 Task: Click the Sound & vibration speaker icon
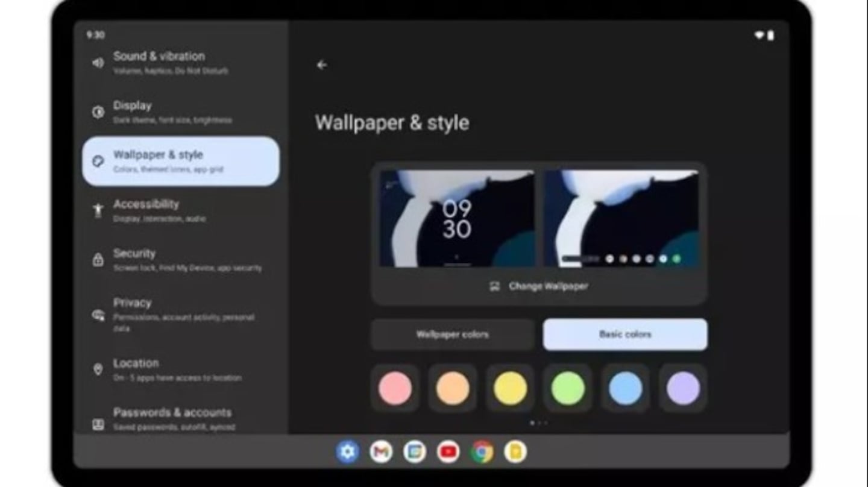pyautogui.click(x=98, y=63)
